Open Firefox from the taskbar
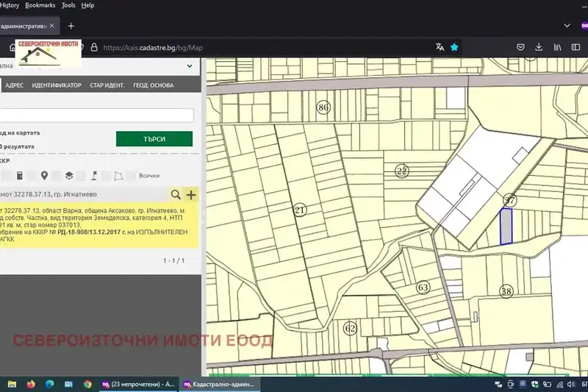 [31, 384]
